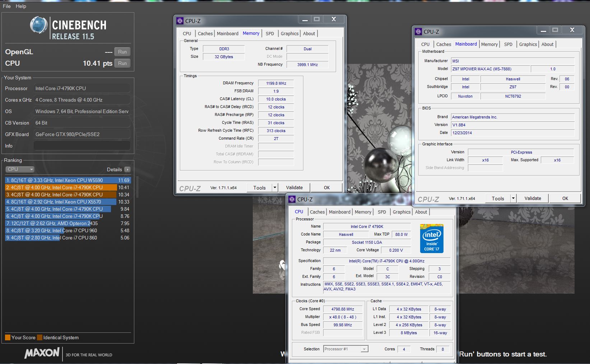Image resolution: width=590 pixels, height=364 pixels.
Task: Click the Identical System brown legend swatch
Action: click(x=40, y=337)
